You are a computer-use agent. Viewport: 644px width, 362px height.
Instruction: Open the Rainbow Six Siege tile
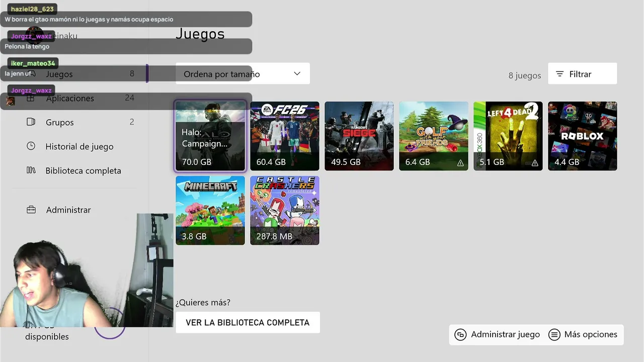(359, 136)
